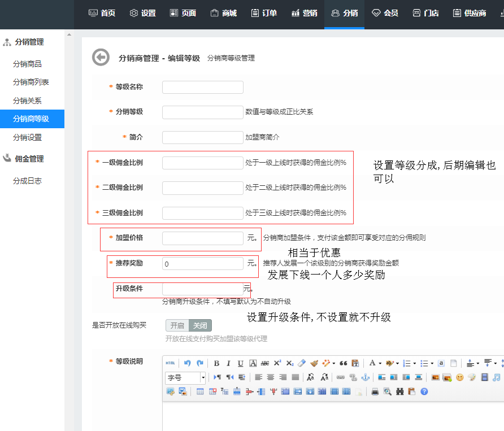This screenshot has height=431, width=504.
Task: Open 分成日志 under 佣金管理
Action: coord(28,181)
